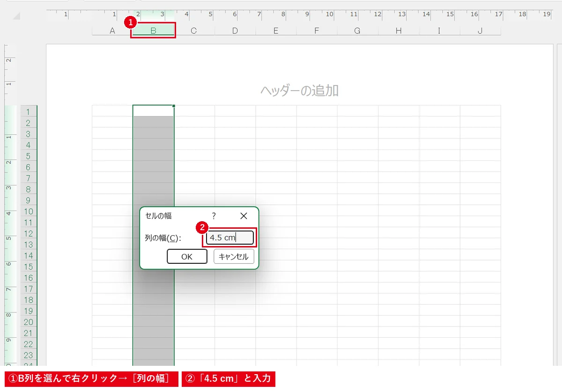The image size is (562, 392).
Task: Select row 12 header
Action: (x=29, y=233)
